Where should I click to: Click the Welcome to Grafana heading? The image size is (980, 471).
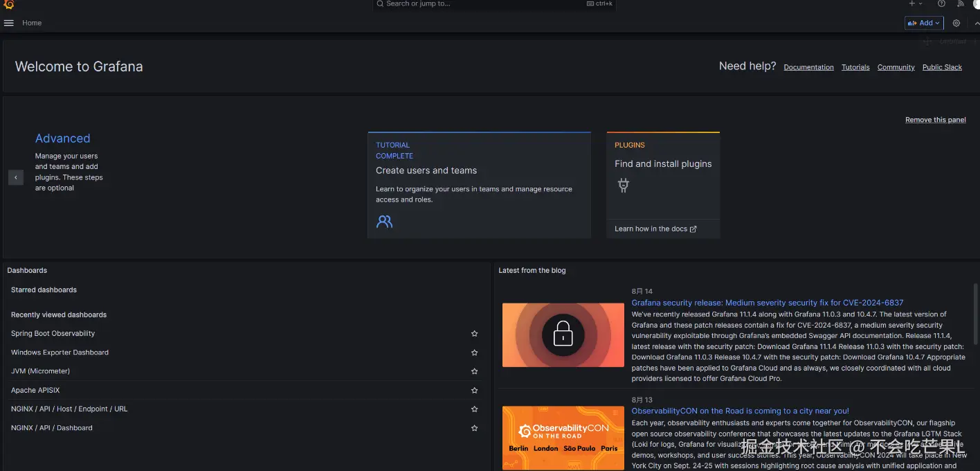(79, 67)
